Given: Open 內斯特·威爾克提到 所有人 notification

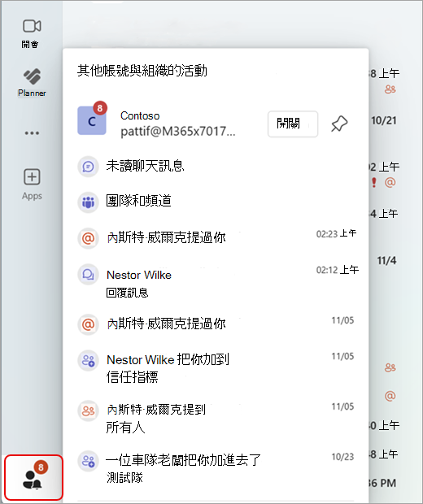Looking at the screenshot, I should click(x=216, y=418).
